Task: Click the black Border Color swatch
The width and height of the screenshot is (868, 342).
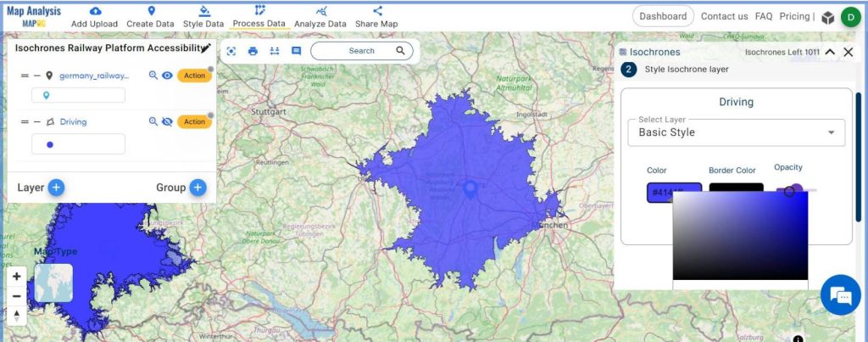Action: (737, 188)
